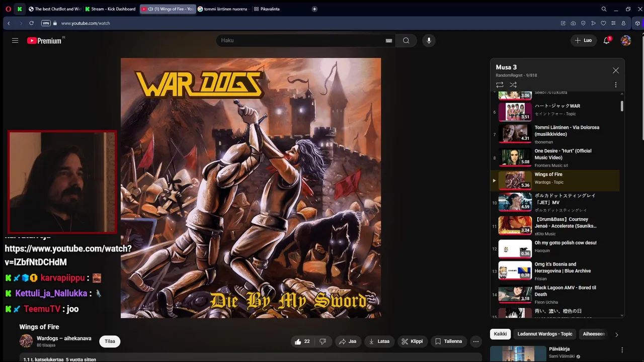Select Wings of Fire playlist entry

coord(555,180)
